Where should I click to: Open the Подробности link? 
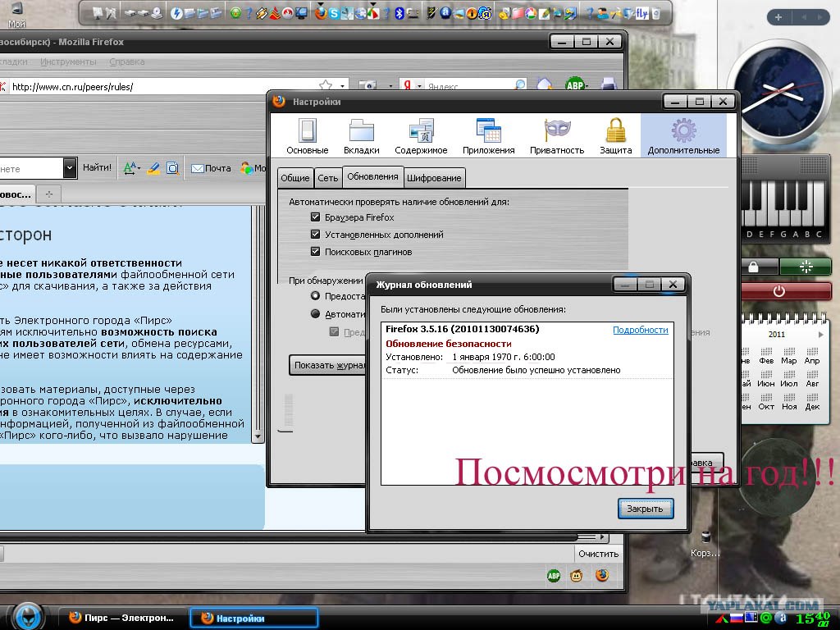(x=640, y=330)
